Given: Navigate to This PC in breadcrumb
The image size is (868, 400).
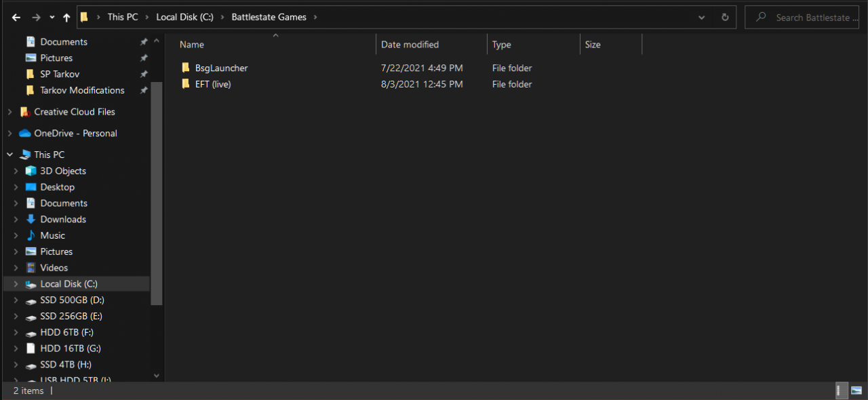Looking at the screenshot, I should [123, 17].
